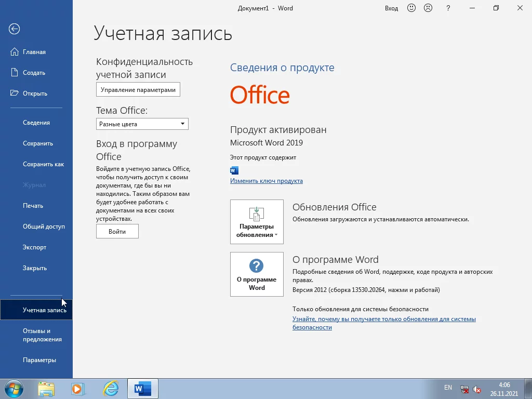Click the EN language indicator
The height and width of the screenshot is (399, 532).
click(448, 388)
